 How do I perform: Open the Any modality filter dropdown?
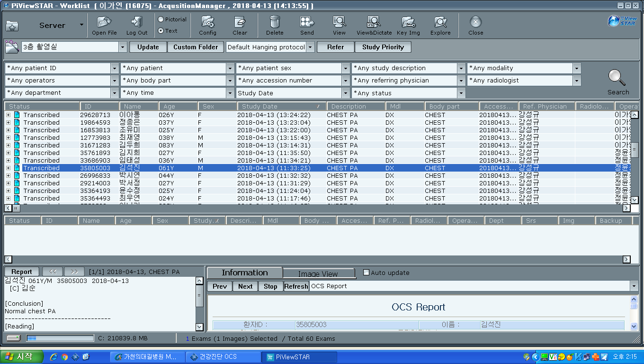pyautogui.click(x=576, y=68)
